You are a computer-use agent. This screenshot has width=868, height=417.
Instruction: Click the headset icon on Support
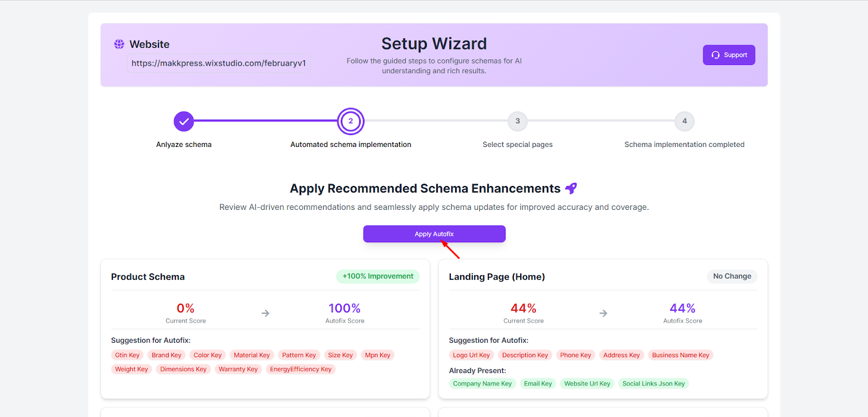tap(716, 55)
